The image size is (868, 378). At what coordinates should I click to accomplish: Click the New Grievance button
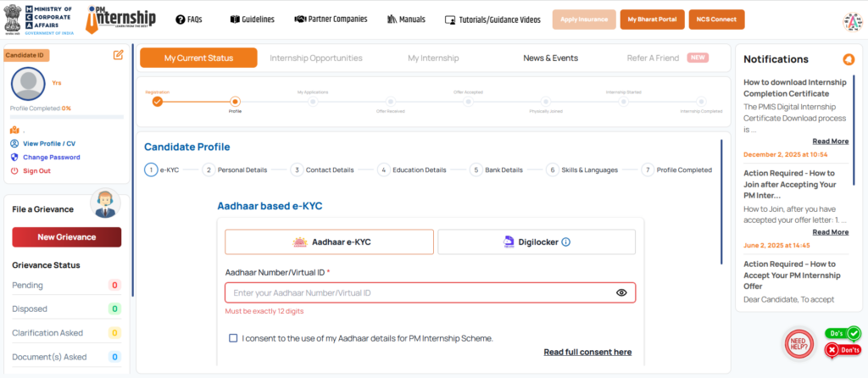click(x=67, y=237)
